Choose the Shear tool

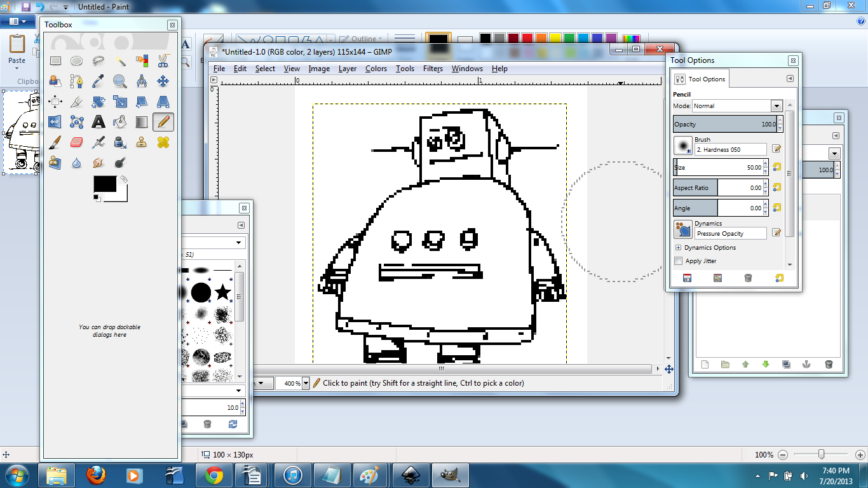(141, 102)
